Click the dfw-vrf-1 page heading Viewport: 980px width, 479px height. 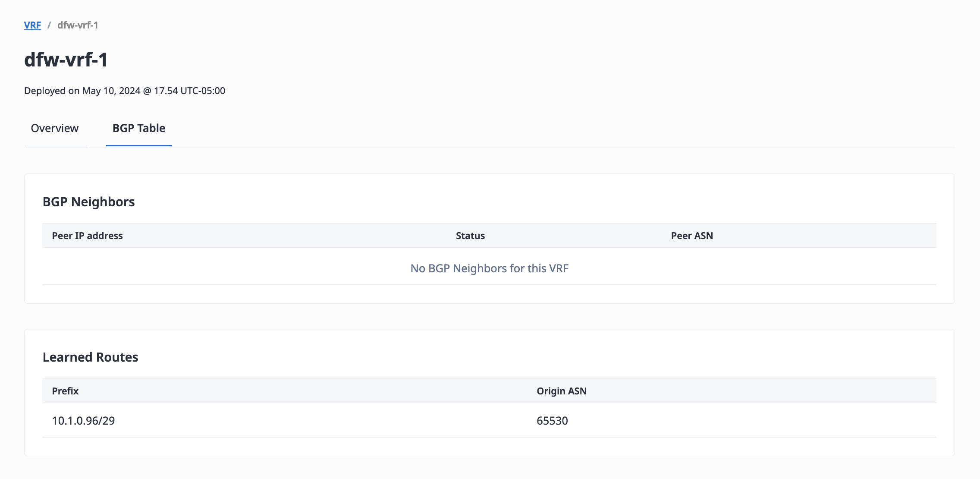(66, 60)
